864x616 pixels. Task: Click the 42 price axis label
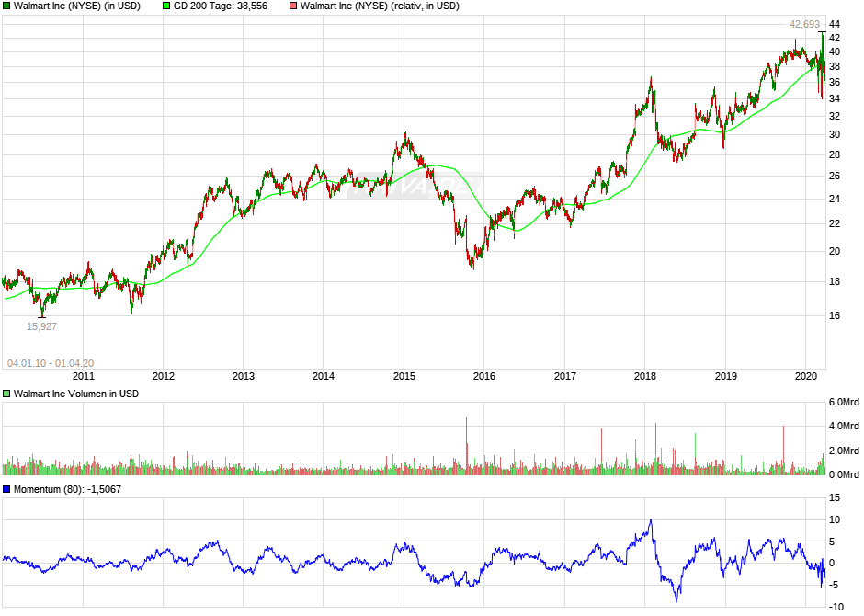(x=835, y=38)
